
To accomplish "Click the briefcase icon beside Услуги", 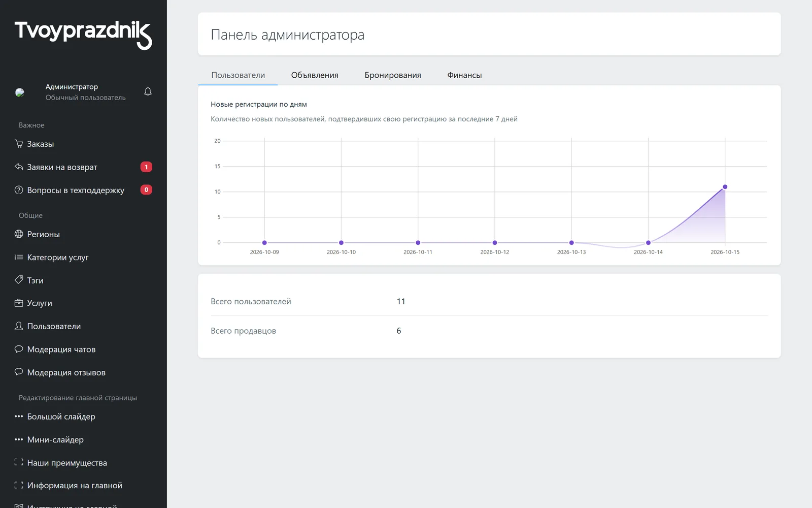I will pyautogui.click(x=19, y=303).
